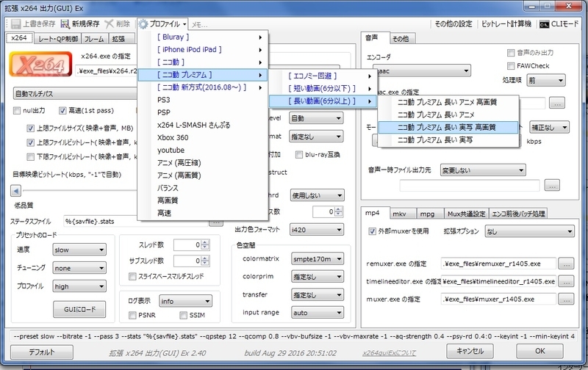Uncheck 上限ファイルビットレート checkbox
Image resolution: width=588 pixels, height=370 pixels.
coord(30,142)
